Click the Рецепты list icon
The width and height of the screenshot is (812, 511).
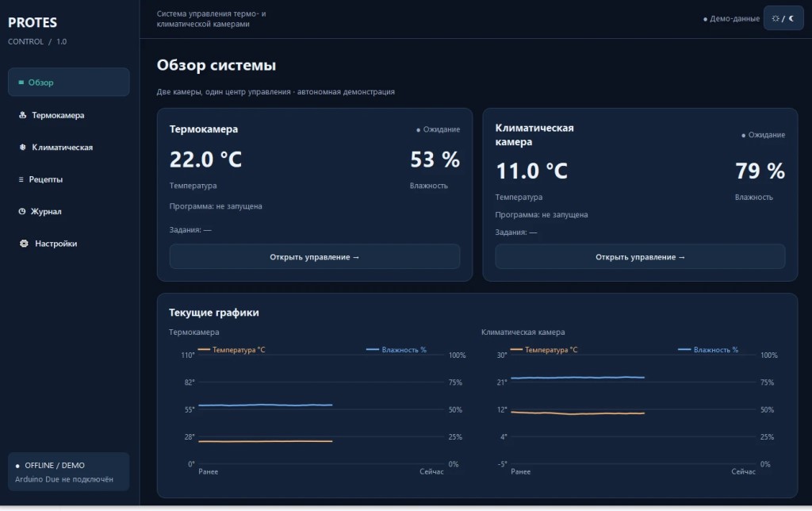coord(21,179)
